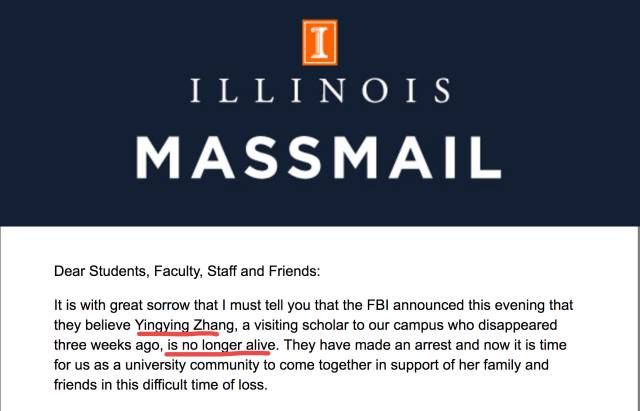Screen dimensions: 640x411
Task: Click the phrase "difficult time of loss"
Action: tap(212, 385)
